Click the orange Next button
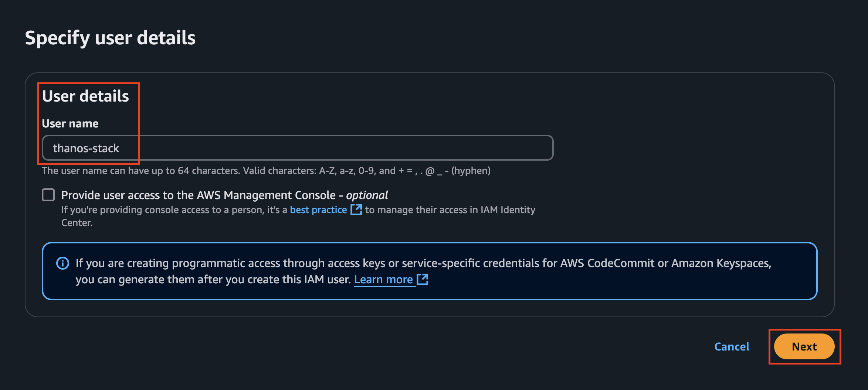 804,346
